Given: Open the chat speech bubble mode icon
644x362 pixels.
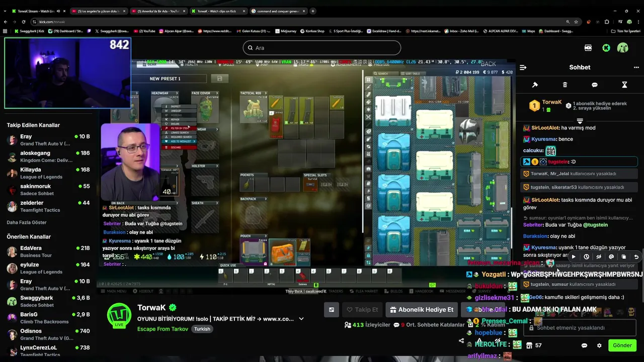Looking at the screenshot, I should click(x=595, y=85).
